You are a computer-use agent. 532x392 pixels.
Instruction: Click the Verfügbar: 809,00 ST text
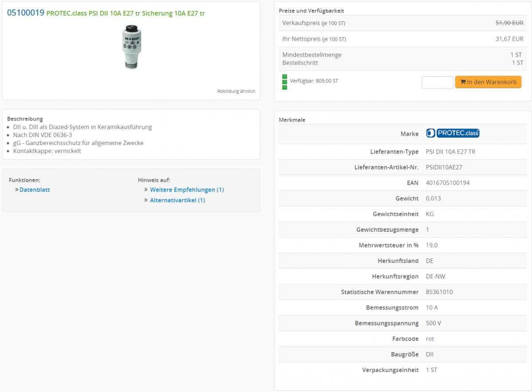(314, 81)
